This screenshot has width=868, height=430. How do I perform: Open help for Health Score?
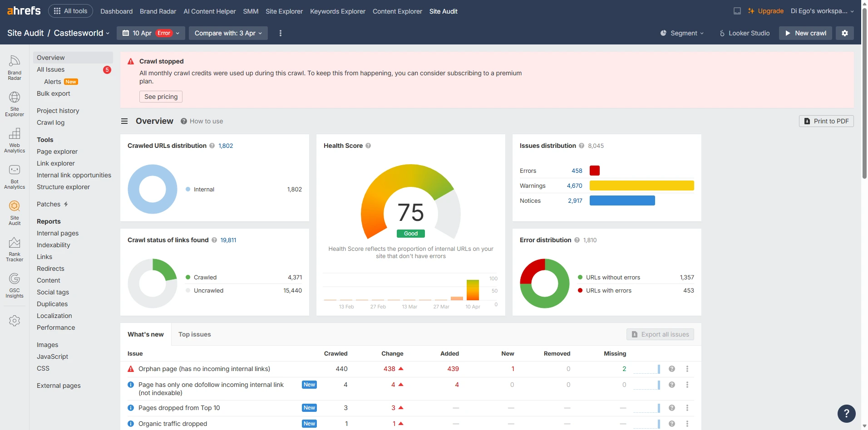pyautogui.click(x=368, y=146)
